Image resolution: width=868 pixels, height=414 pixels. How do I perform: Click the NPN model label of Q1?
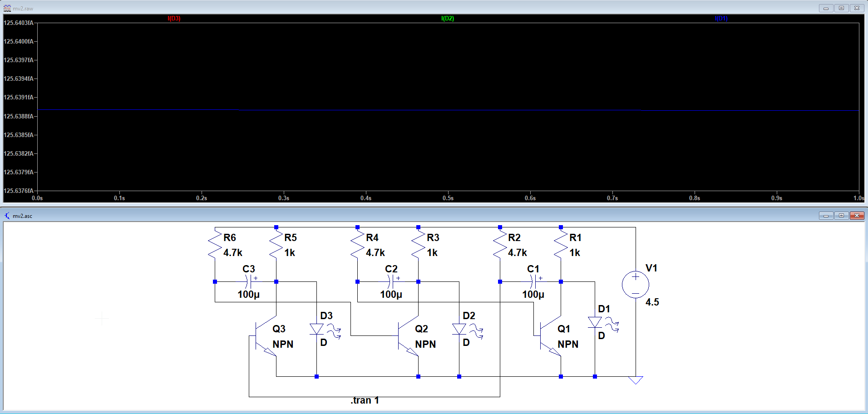tap(568, 345)
